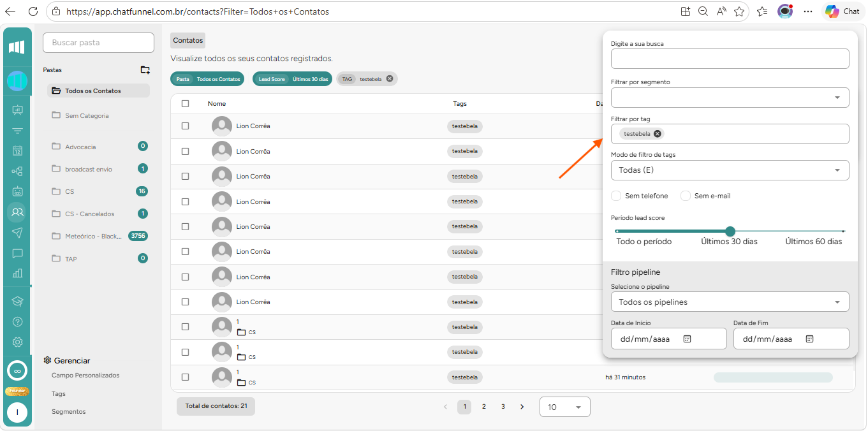This screenshot has height=431, width=868.
Task: Click the browser back arrow
Action: pyautogui.click(x=10, y=11)
